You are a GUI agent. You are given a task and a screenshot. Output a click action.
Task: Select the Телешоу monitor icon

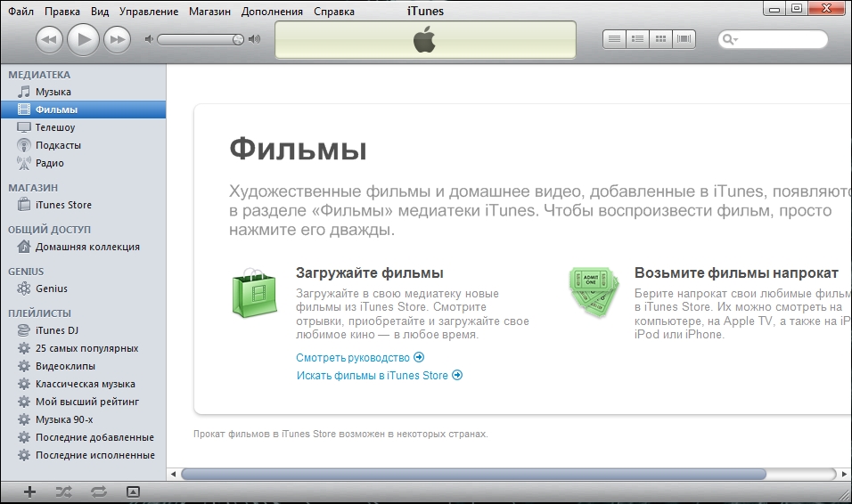click(24, 127)
